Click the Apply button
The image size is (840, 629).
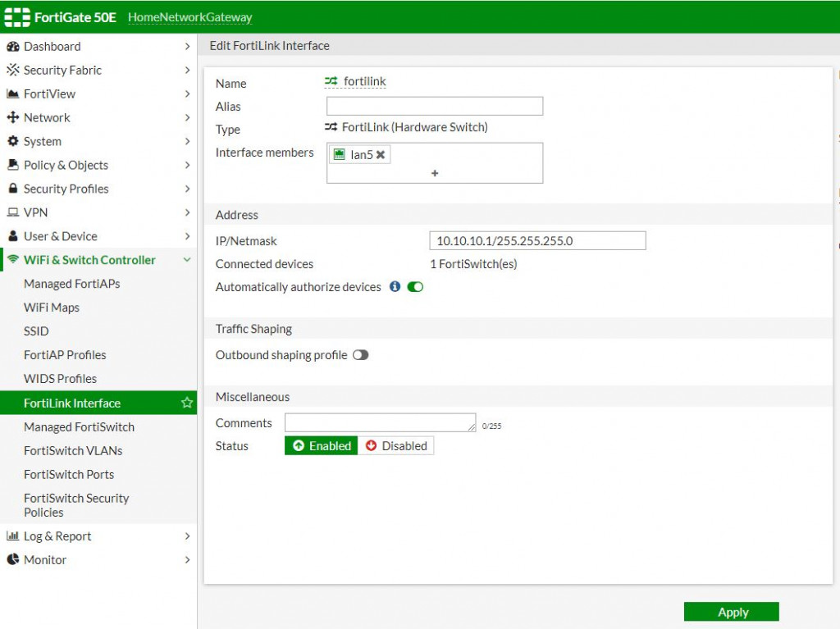731,612
